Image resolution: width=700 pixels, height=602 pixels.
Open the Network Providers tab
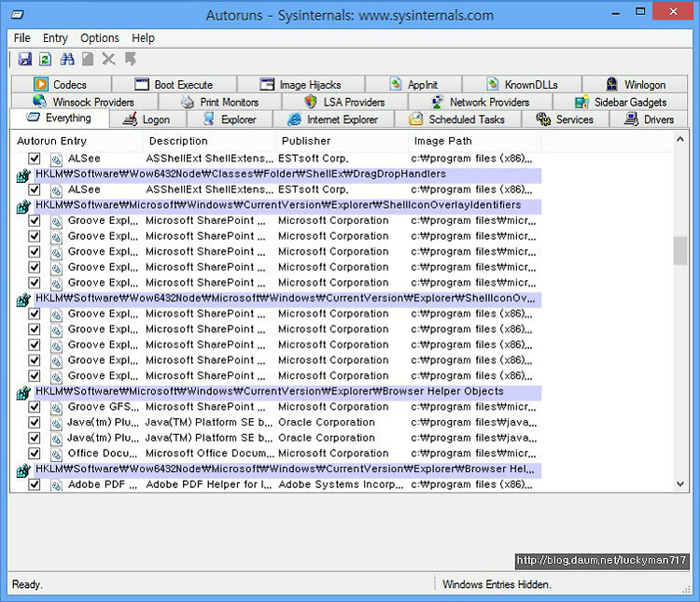(481, 102)
